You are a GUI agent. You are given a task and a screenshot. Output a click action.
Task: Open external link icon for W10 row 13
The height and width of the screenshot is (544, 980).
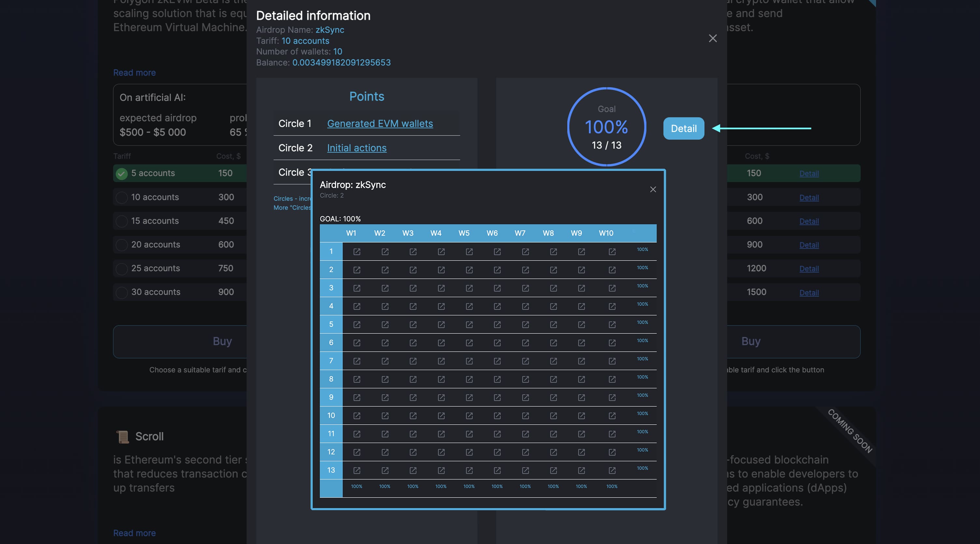[612, 470]
